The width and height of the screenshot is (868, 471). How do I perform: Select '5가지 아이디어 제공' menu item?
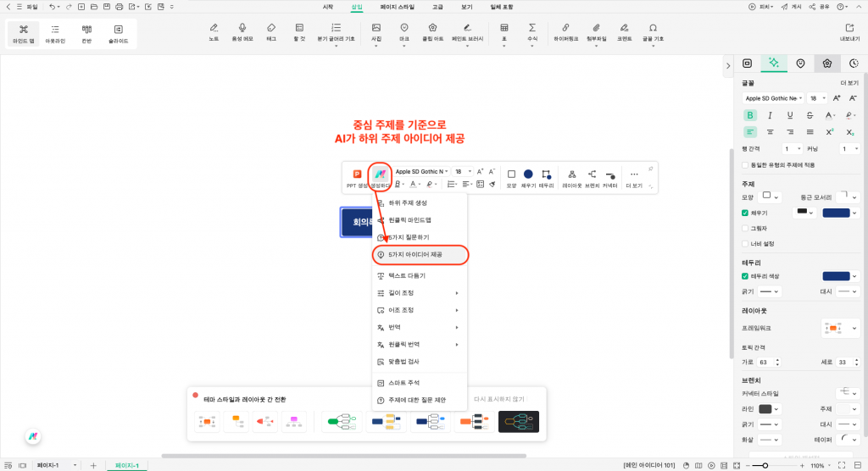coord(420,254)
